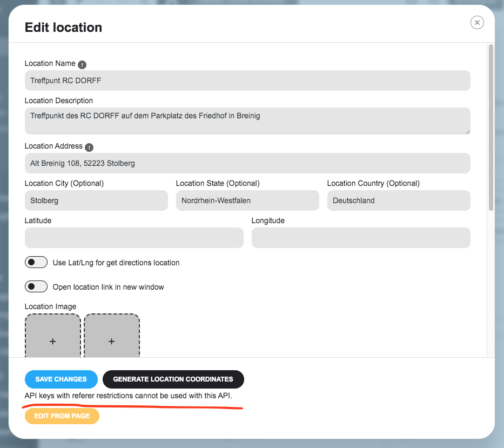Image resolution: width=504 pixels, height=448 pixels.
Task: Click the info icon next to Location Address
Action: click(89, 148)
